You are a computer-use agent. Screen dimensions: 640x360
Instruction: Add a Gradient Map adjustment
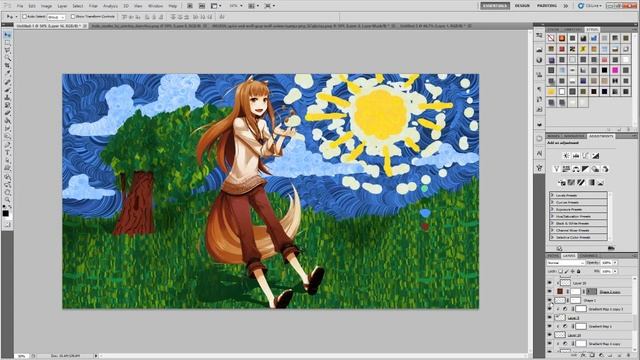(591, 182)
